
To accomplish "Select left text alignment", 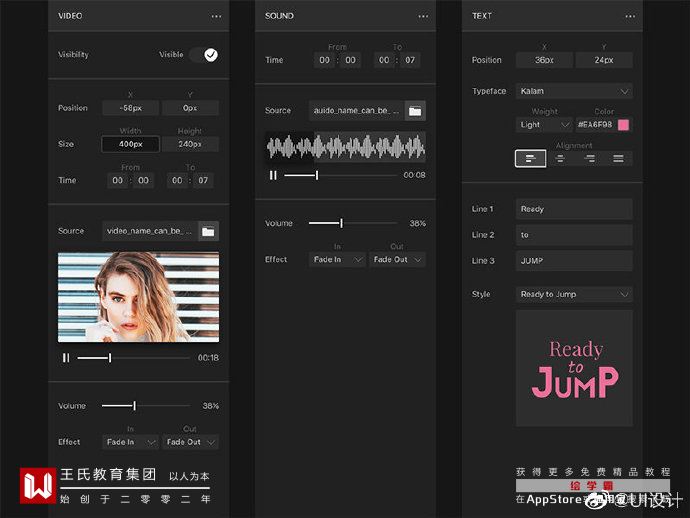I will pos(530,158).
